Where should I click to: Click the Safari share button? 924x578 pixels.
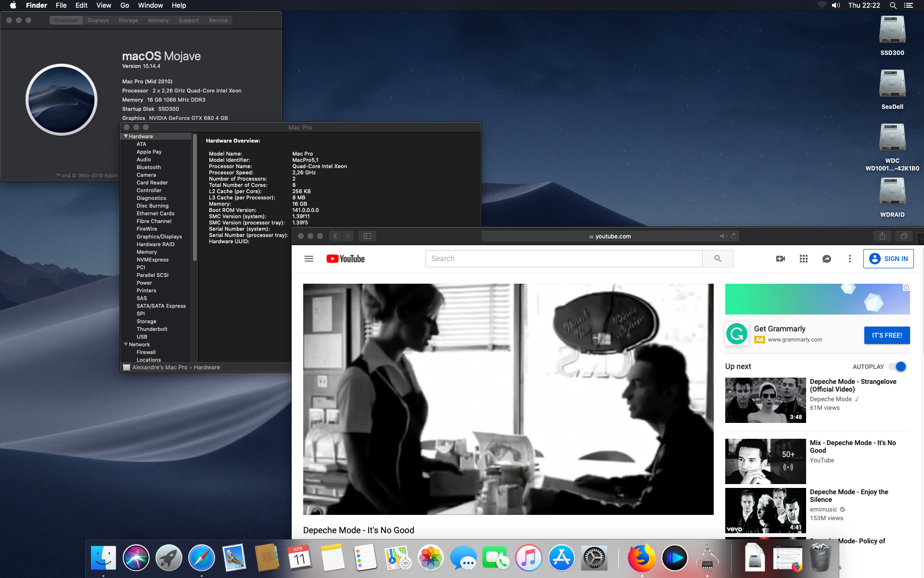(x=882, y=236)
